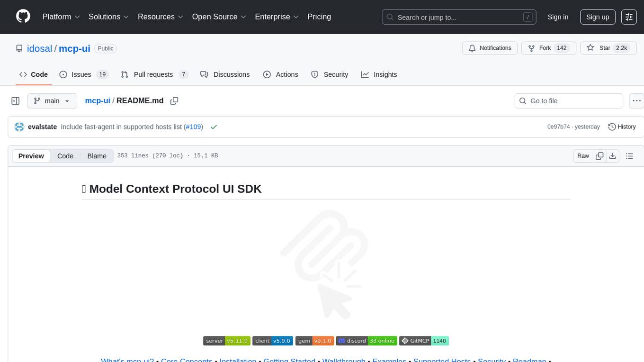
Task: Open the file History
Action: click(x=622, y=127)
